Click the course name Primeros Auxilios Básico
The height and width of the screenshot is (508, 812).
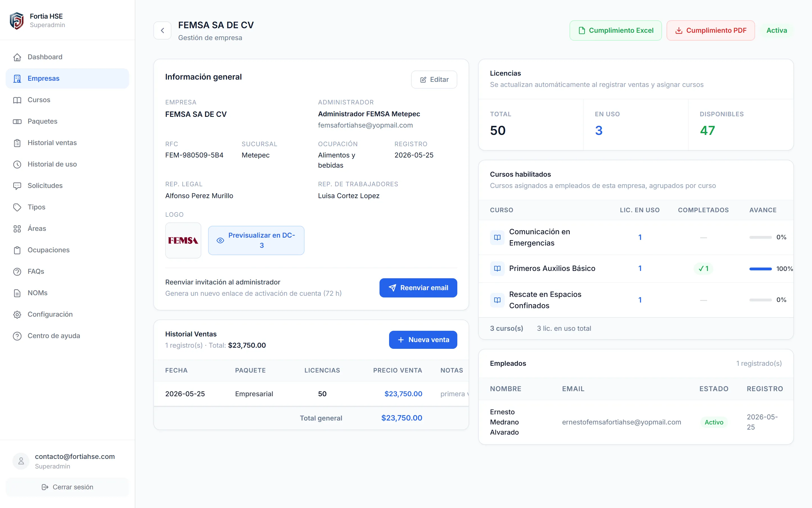pyautogui.click(x=552, y=269)
